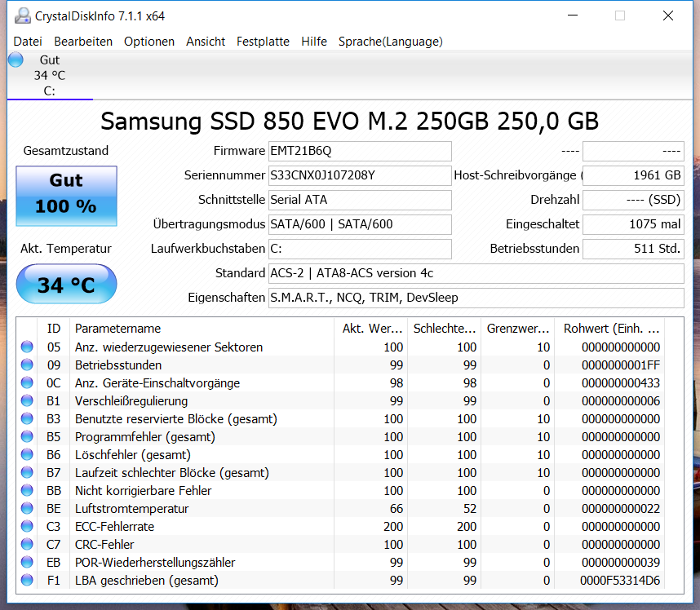
Task: Click status icon for Betriebsstunden attribute row
Action: [27, 365]
